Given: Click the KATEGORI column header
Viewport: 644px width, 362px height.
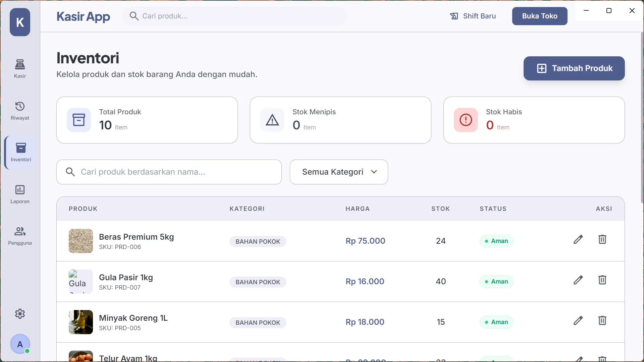Looking at the screenshot, I should [x=247, y=209].
